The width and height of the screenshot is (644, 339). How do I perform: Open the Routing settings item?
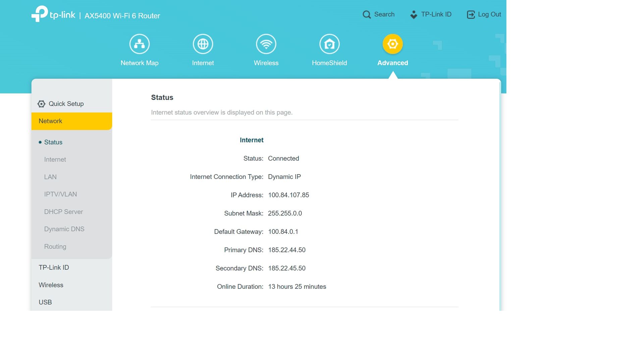[55, 247]
